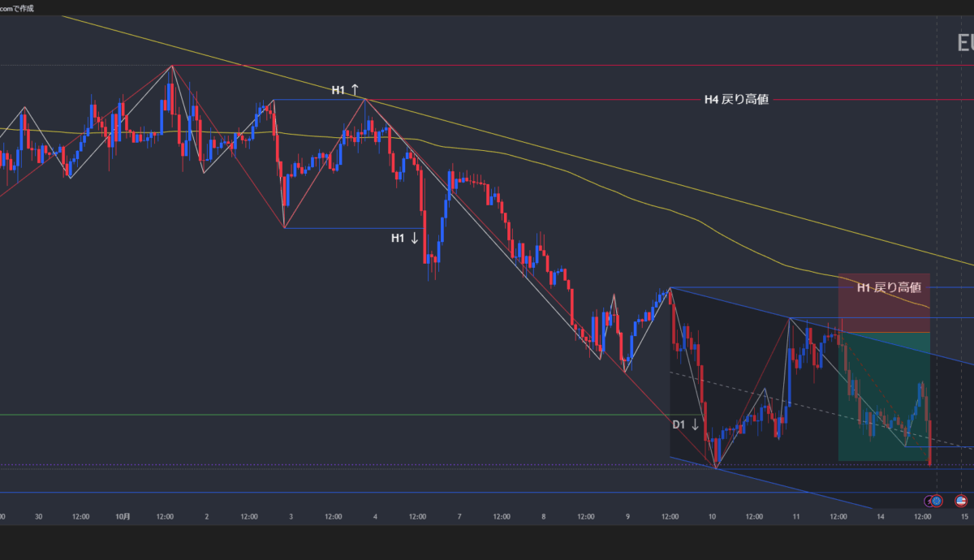Click the EU symbol watermark text

pos(965,42)
